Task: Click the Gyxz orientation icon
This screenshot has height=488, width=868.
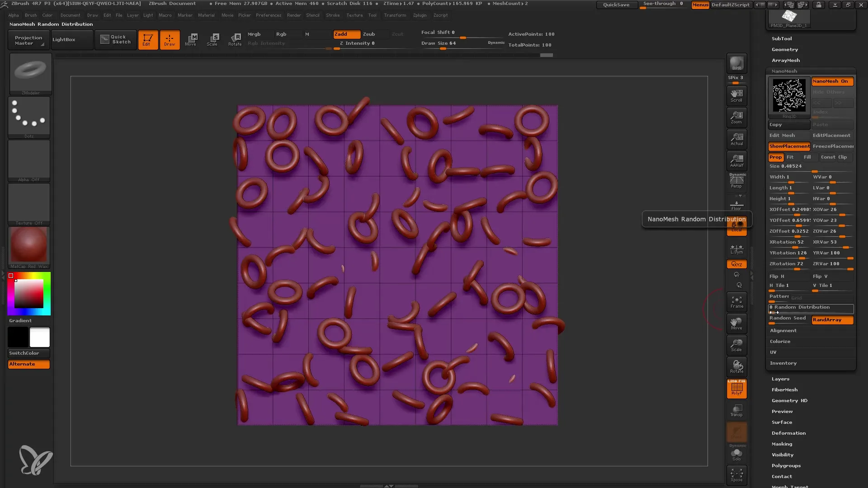Action: coord(736,264)
